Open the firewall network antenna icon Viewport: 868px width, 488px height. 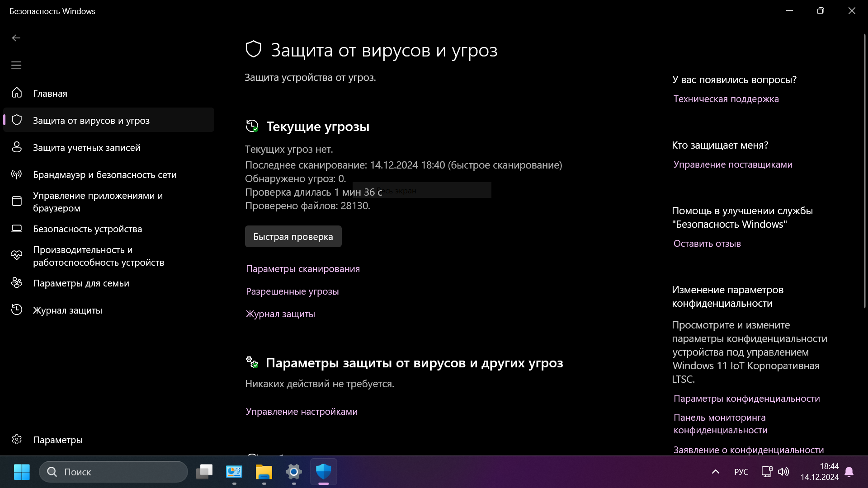coord(17,174)
